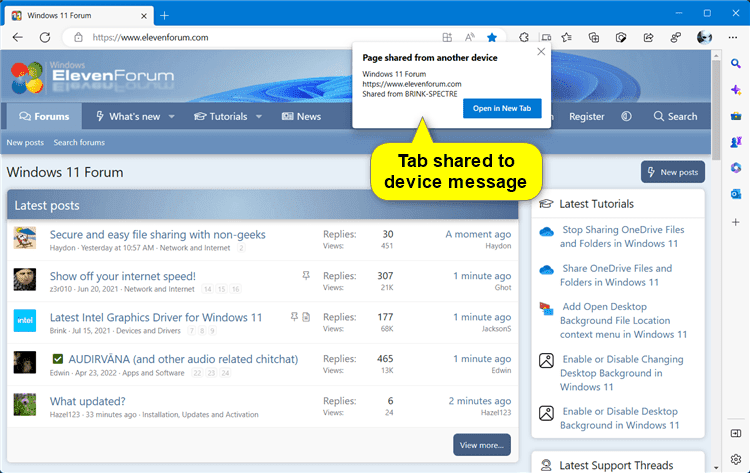Open sidebar Microsoft 365 icon
Screen dimensions: 750x473
click(736, 168)
